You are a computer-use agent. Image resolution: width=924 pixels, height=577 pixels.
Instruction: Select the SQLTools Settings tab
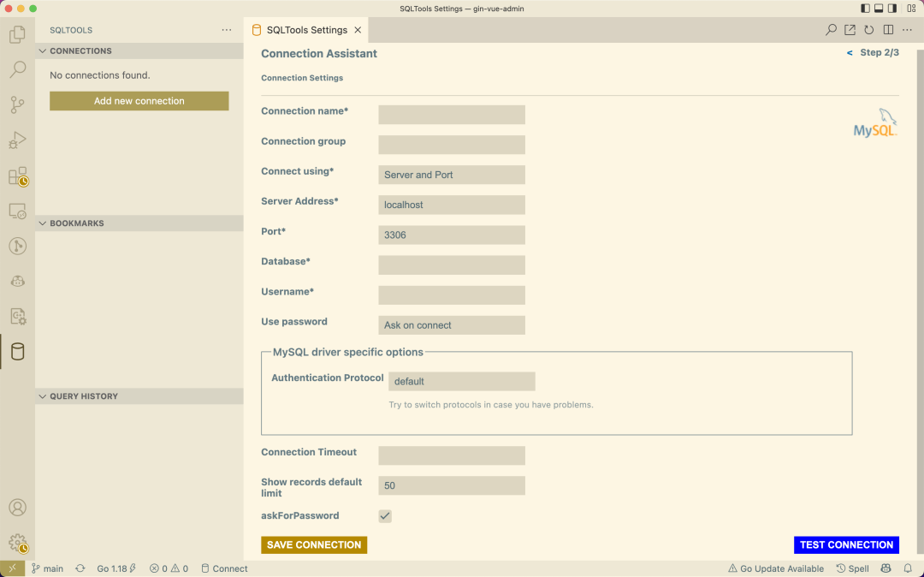(306, 30)
